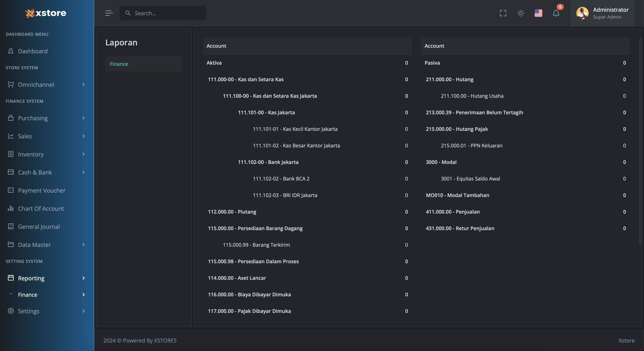Click the Payment Voucher icon
The width and height of the screenshot is (644, 351).
click(x=11, y=190)
